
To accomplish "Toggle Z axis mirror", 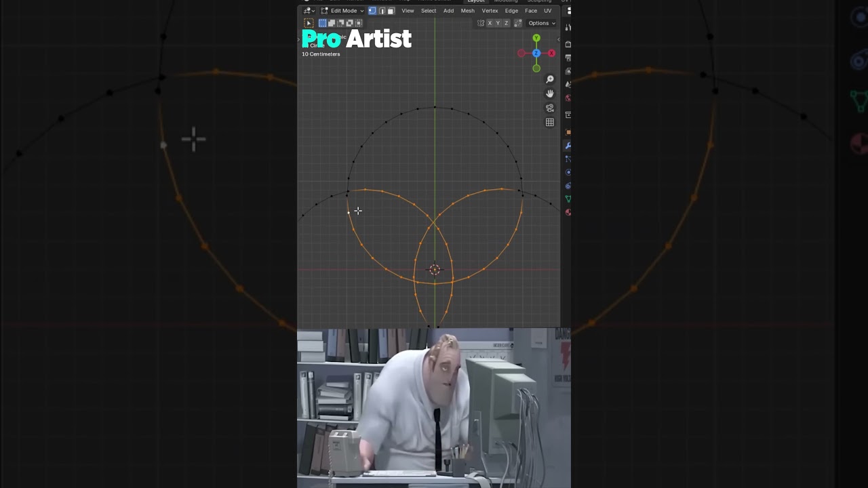I will click(x=506, y=23).
